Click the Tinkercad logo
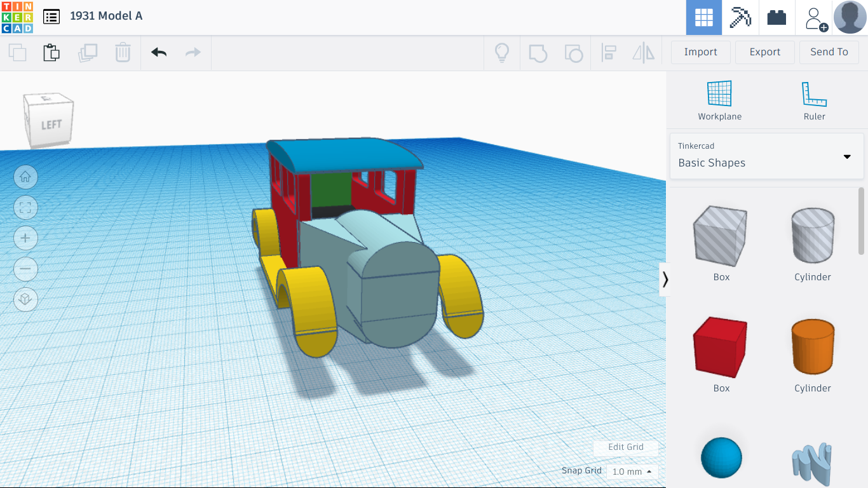Screen dimensions: 868x488 [17, 17]
